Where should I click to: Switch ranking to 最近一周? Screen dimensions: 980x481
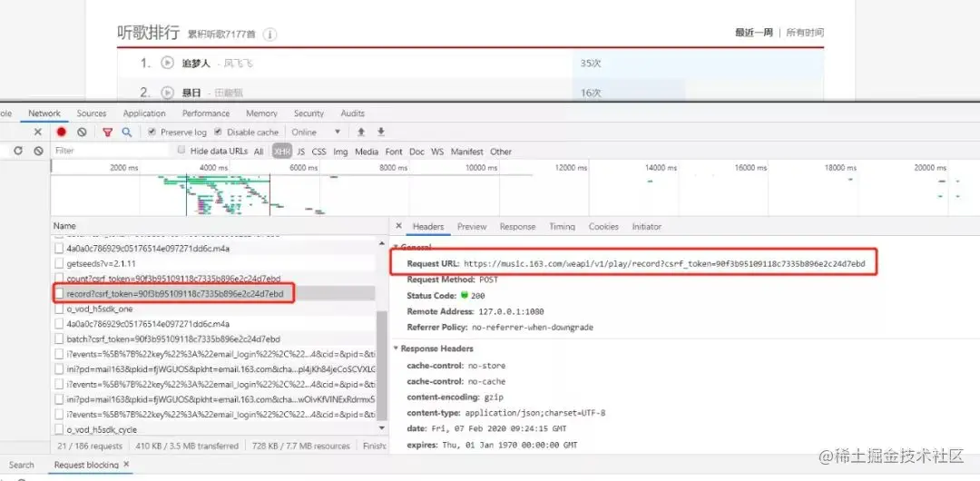(x=754, y=33)
